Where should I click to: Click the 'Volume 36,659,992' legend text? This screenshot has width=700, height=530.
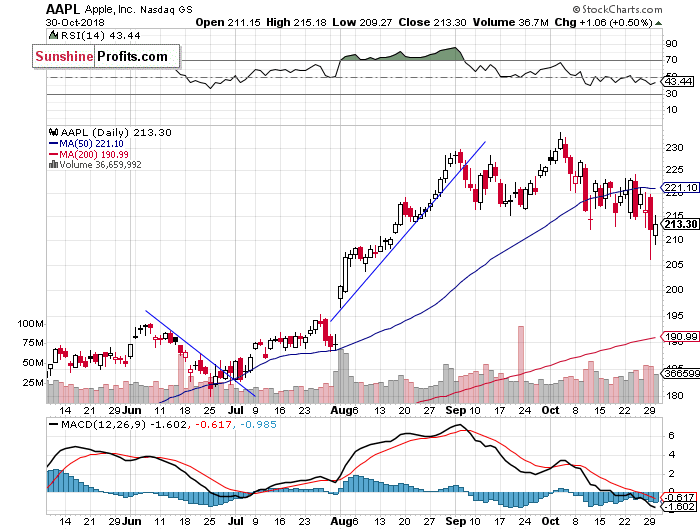point(100,165)
